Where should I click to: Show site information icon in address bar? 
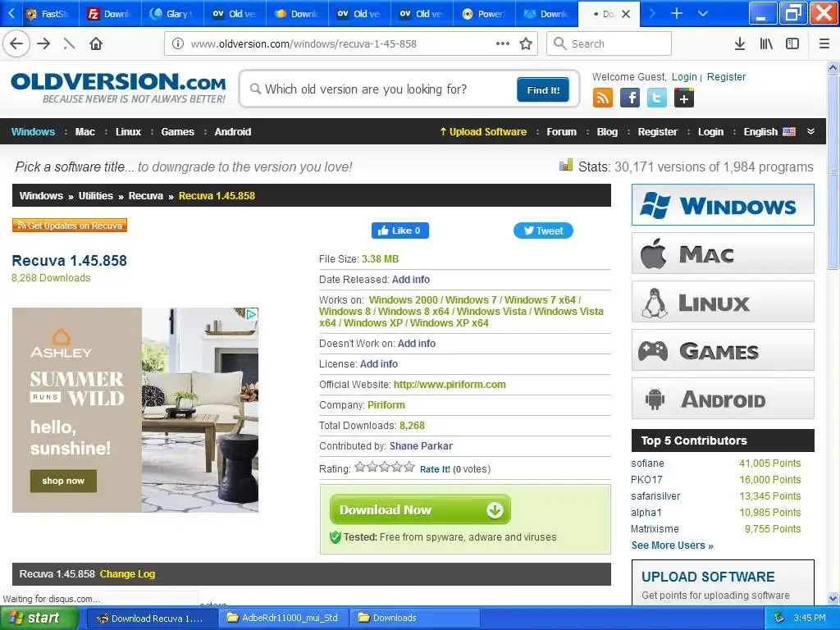click(178, 44)
